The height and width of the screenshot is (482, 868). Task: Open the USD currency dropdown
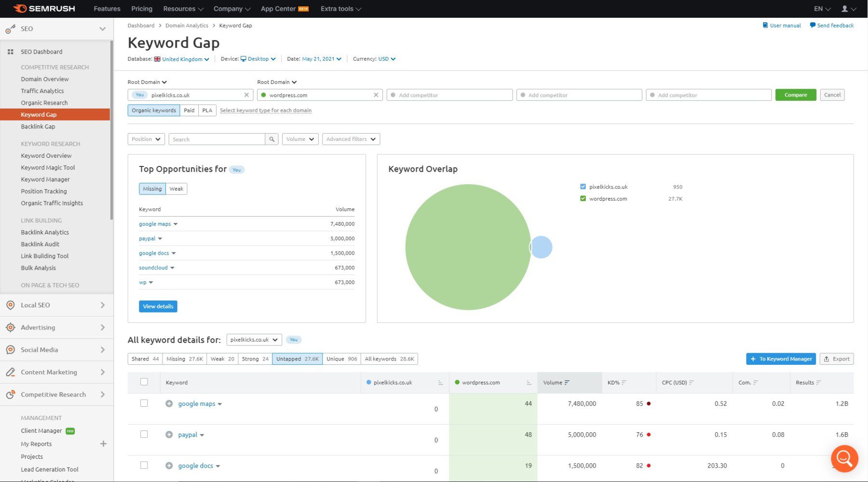(x=387, y=59)
